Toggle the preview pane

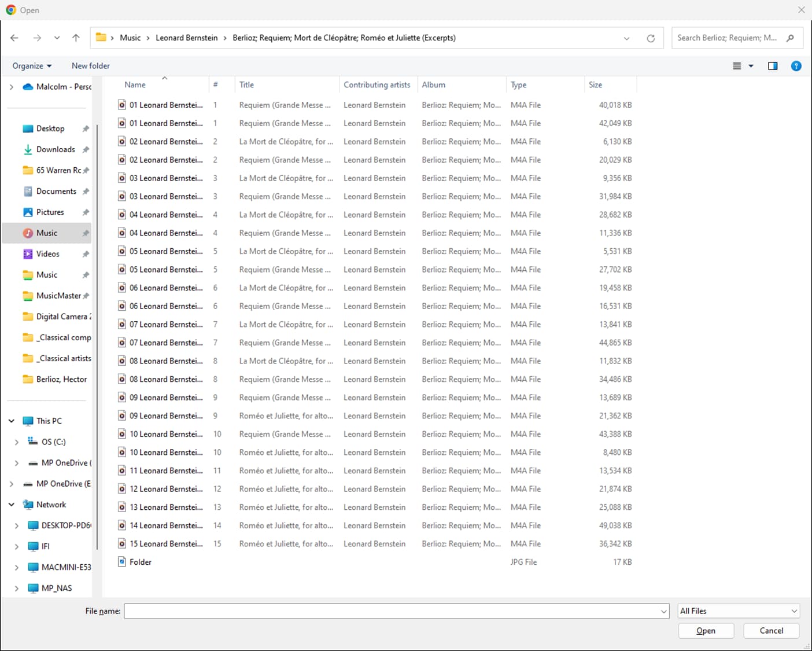pos(773,66)
